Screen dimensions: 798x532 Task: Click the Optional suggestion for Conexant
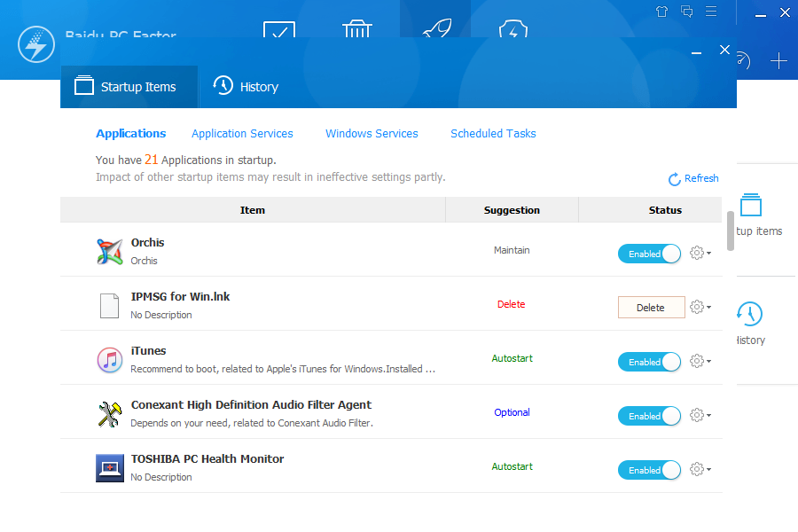click(x=512, y=412)
